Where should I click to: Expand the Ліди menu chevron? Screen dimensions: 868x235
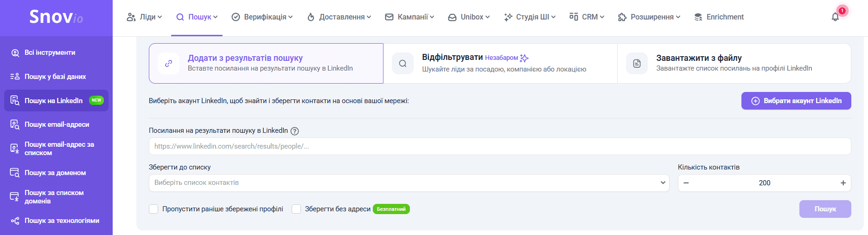(160, 17)
